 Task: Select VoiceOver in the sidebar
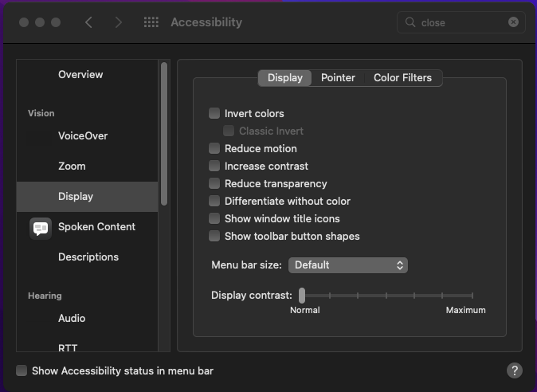[x=83, y=136]
